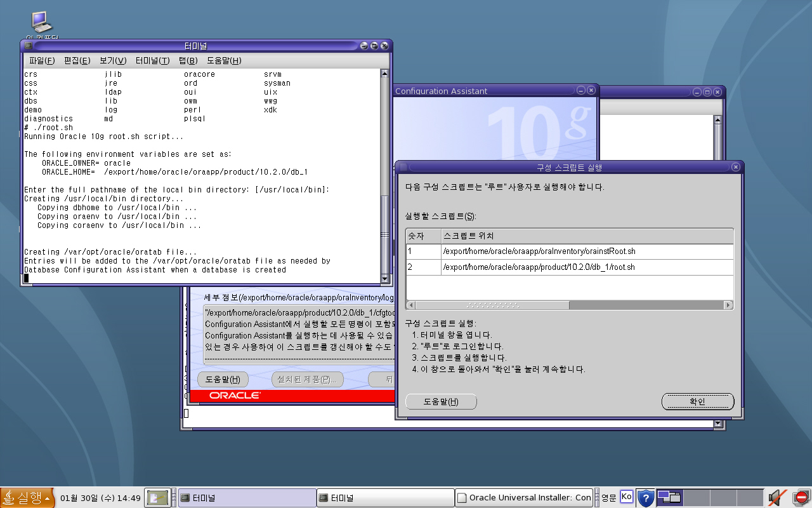Click terminal scrollbar up arrow
The height and width of the screenshot is (508, 812).
coord(384,74)
